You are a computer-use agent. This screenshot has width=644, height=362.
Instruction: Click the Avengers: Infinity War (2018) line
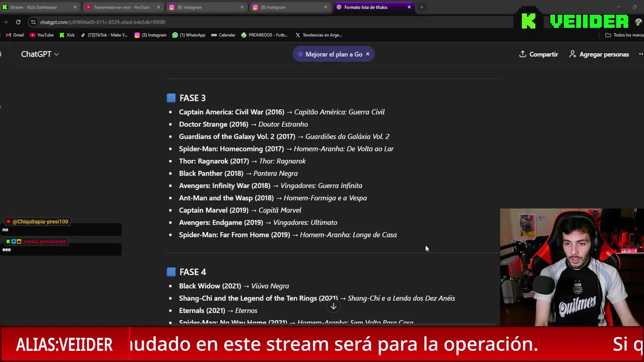pos(271,186)
